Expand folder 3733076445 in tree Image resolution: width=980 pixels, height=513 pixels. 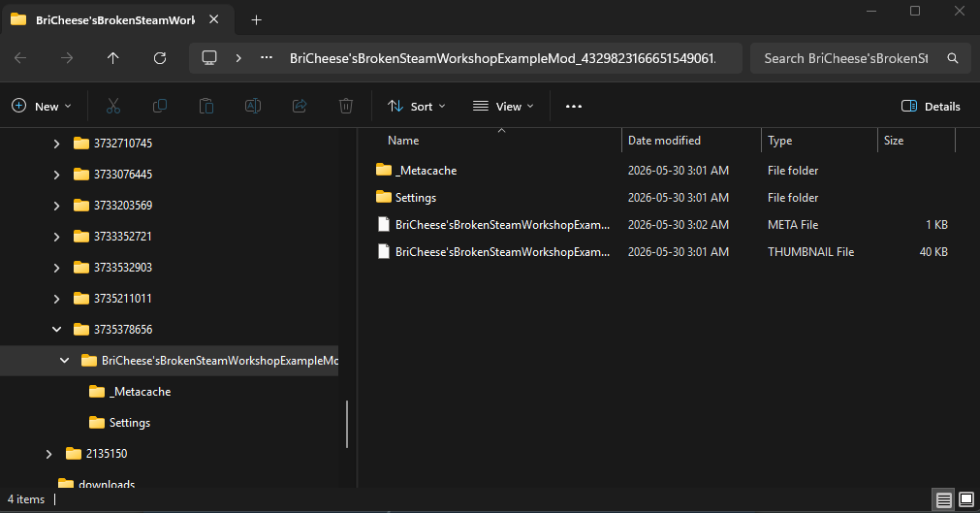56,175
